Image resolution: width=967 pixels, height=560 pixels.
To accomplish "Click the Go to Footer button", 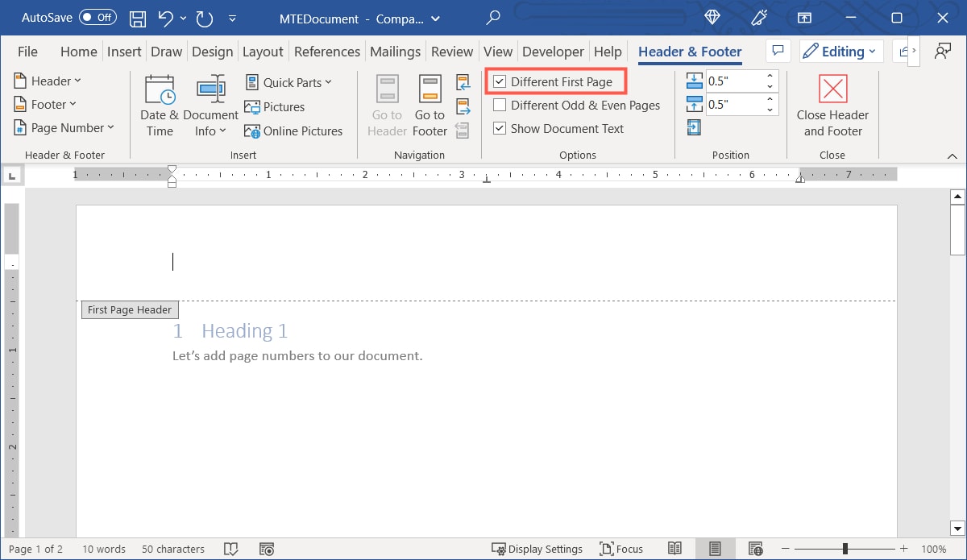I will [x=429, y=106].
